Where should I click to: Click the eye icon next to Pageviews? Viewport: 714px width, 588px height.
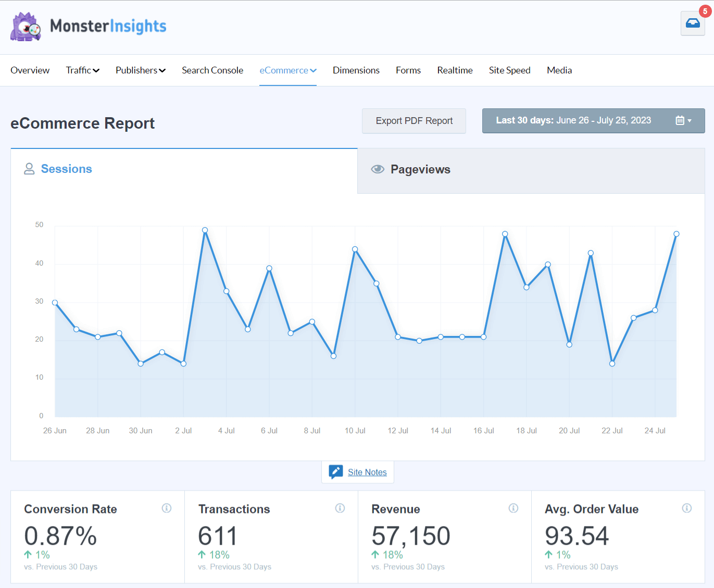[377, 169]
